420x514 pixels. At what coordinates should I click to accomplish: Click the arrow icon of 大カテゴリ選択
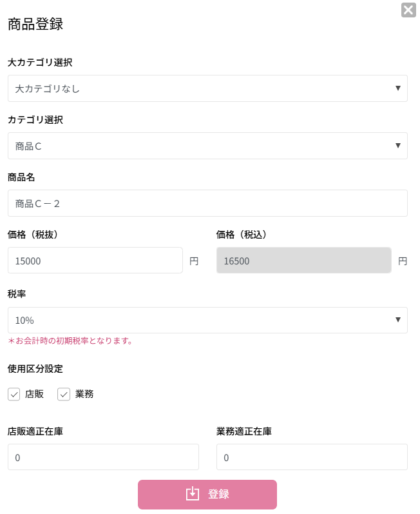click(398, 88)
